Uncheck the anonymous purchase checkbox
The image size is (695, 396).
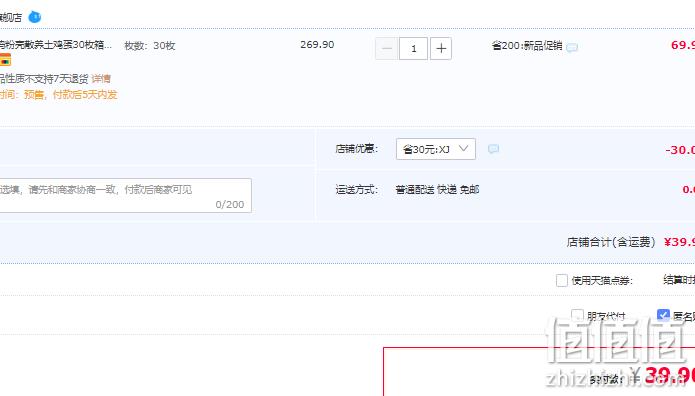pyautogui.click(x=663, y=315)
